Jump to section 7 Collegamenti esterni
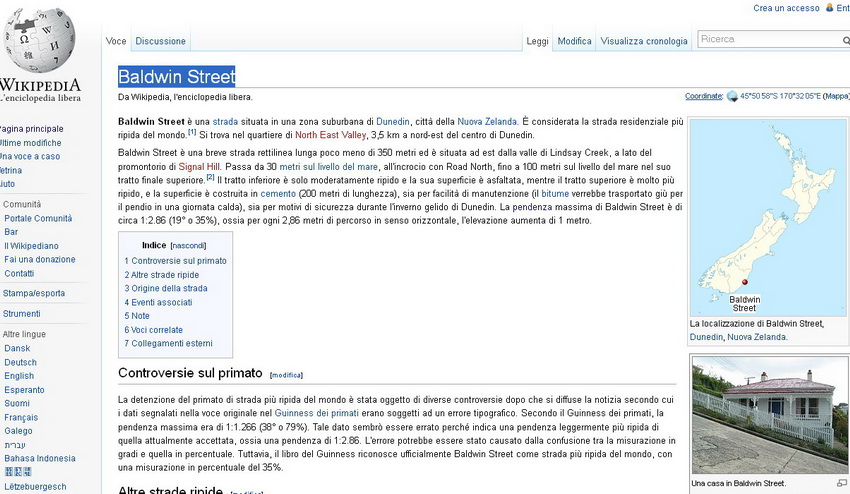Viewport: 850px width, 494px height. tap(168, 343)
